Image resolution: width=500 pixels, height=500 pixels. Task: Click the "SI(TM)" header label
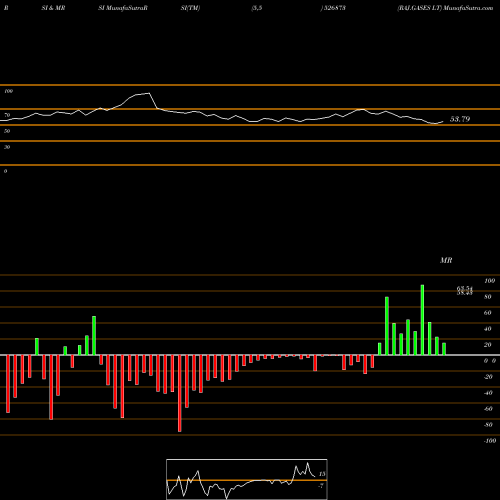click(x=190, y=8)
